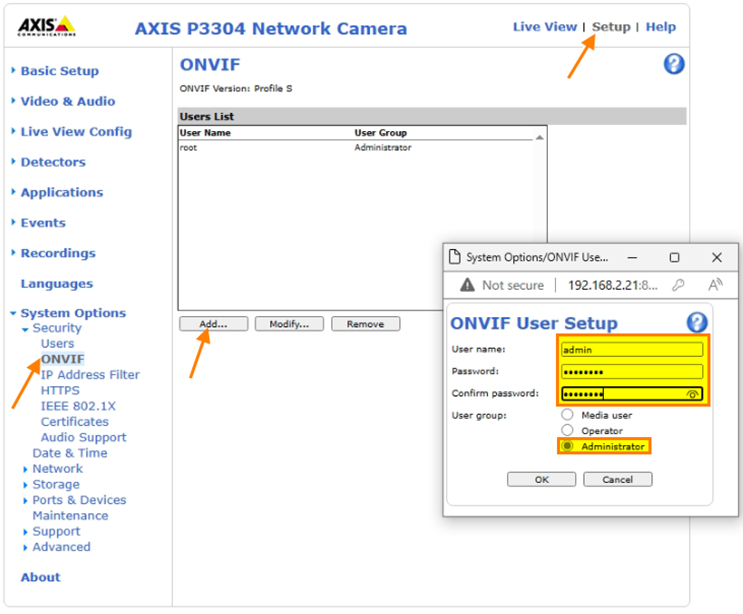Open the Setup page

click(x=611, y=27)
